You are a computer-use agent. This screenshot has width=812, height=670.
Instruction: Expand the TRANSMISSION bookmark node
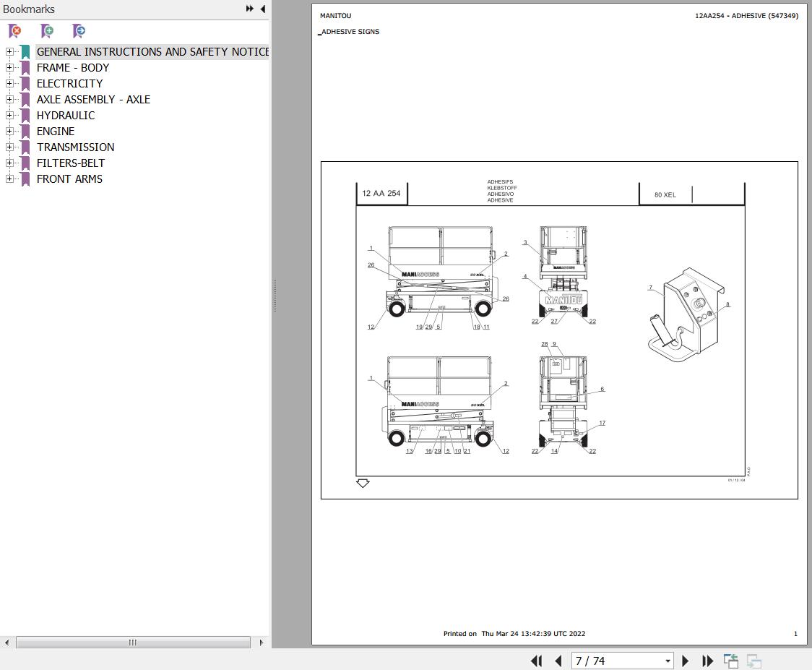pos(9,147)
